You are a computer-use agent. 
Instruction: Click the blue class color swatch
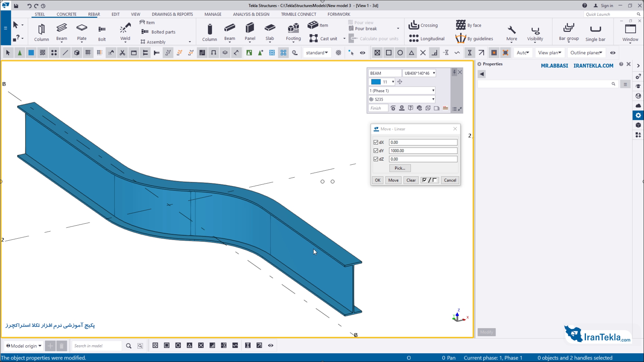[375, 82]
